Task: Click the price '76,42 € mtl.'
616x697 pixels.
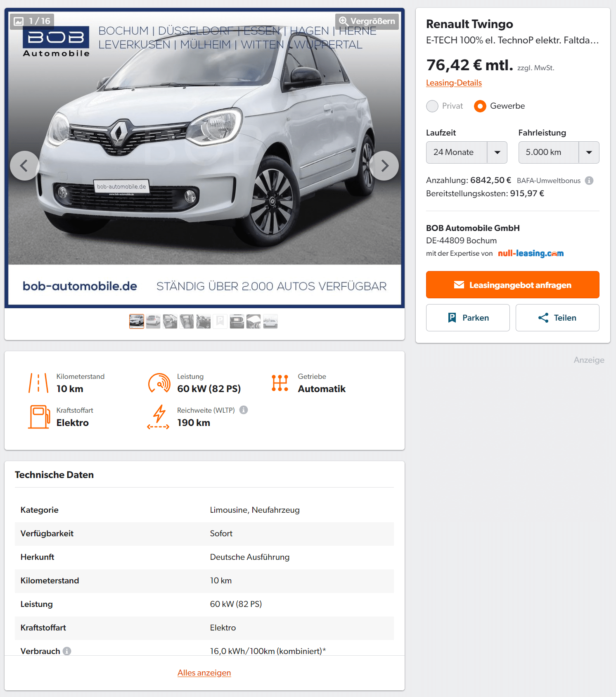Action: click(x=469, y=65)
